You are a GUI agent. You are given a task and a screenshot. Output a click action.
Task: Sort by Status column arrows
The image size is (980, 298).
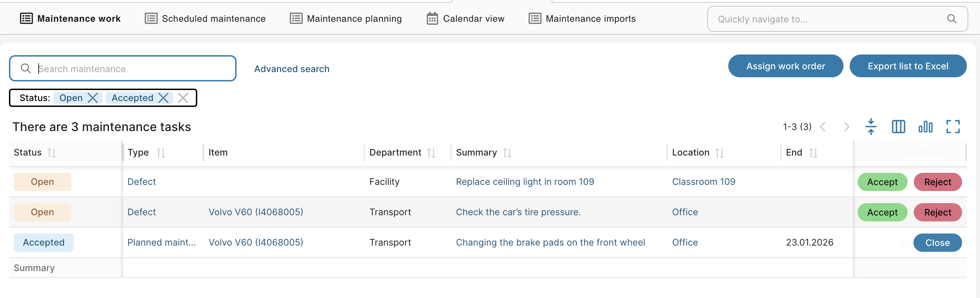[52, 153]
